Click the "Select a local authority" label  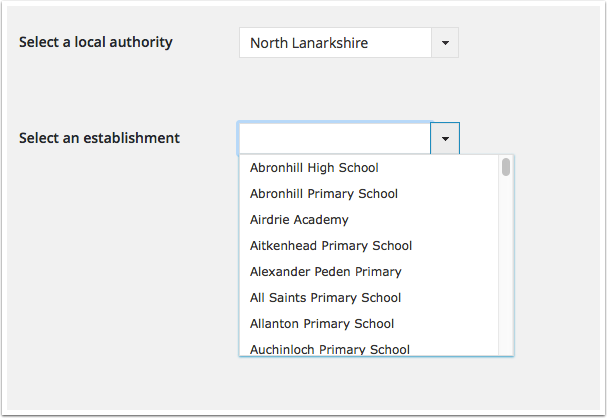pyautogui.click(x=96, y=42)
